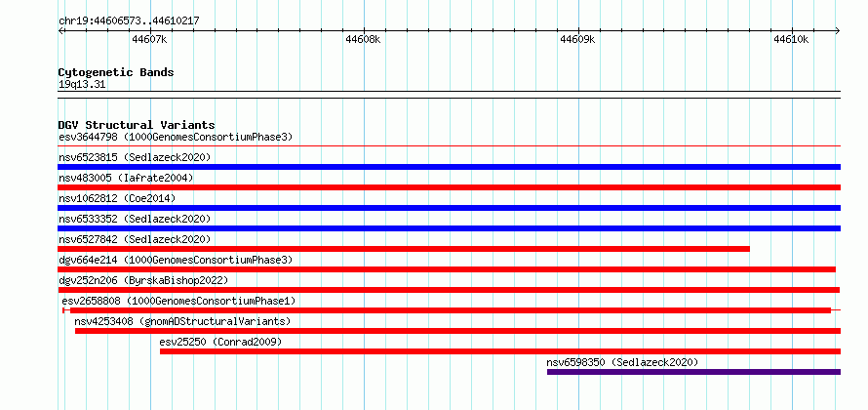
Task: Click the blue nsv6533352 variant bar
Action: pos(449,228)
